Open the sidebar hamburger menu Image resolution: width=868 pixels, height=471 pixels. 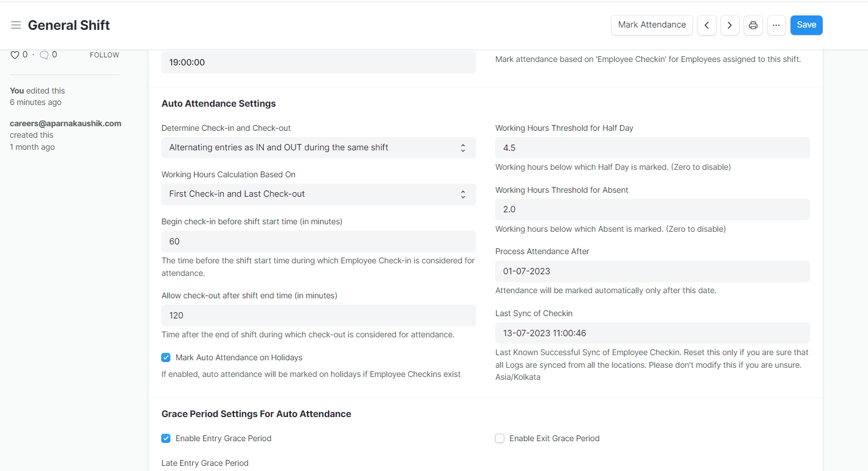[x=15, y=25]
